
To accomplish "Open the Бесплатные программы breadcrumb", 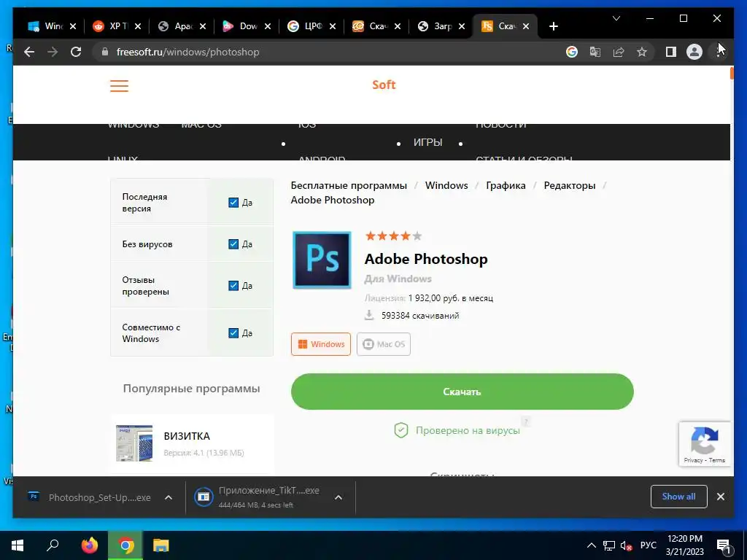I will click(349, 185).
